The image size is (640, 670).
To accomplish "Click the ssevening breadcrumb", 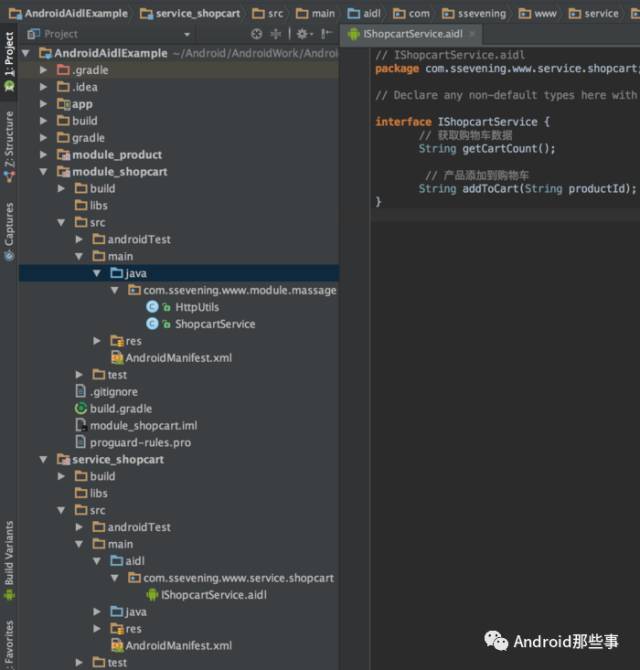I will pos(474,14).
